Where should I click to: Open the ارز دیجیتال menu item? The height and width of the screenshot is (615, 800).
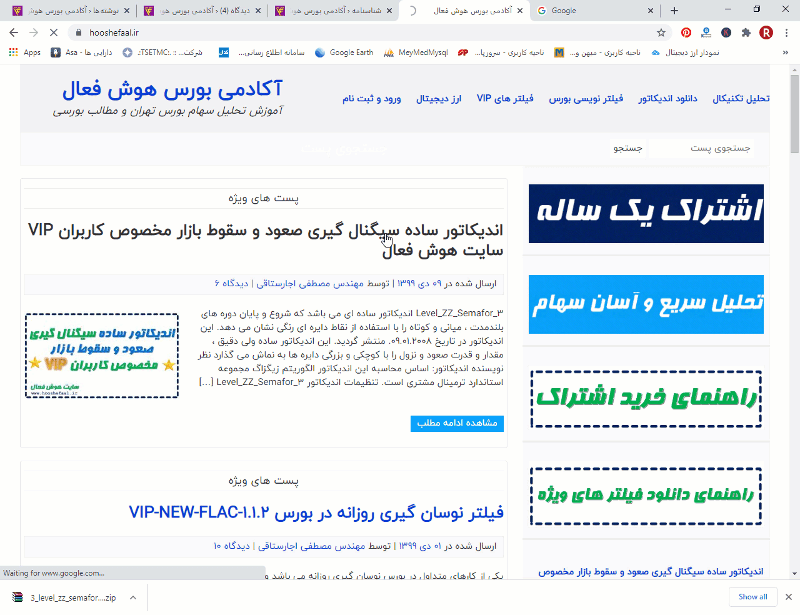click(x=439, y=99)
